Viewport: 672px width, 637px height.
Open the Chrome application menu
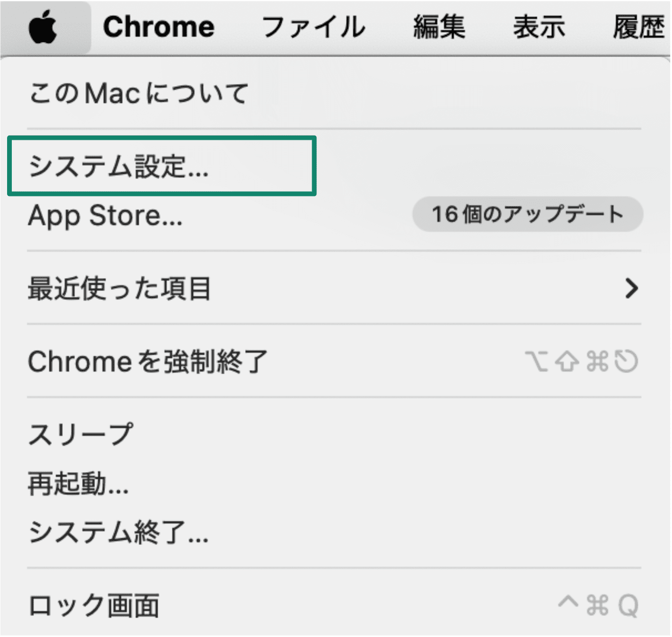[158, 26]
